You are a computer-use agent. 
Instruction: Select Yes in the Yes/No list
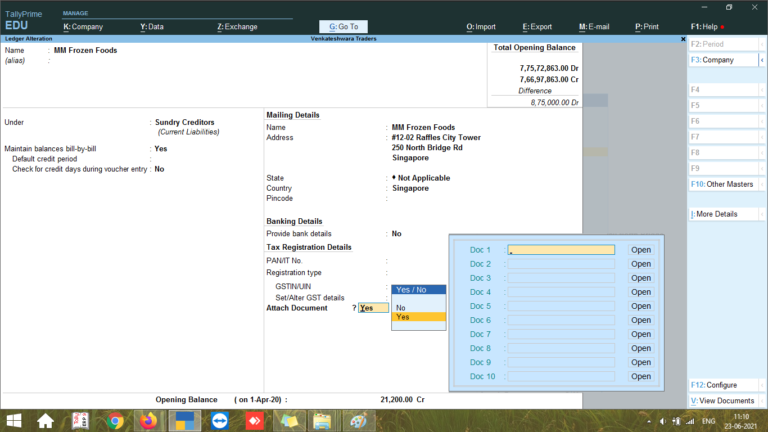coord(418,317)
